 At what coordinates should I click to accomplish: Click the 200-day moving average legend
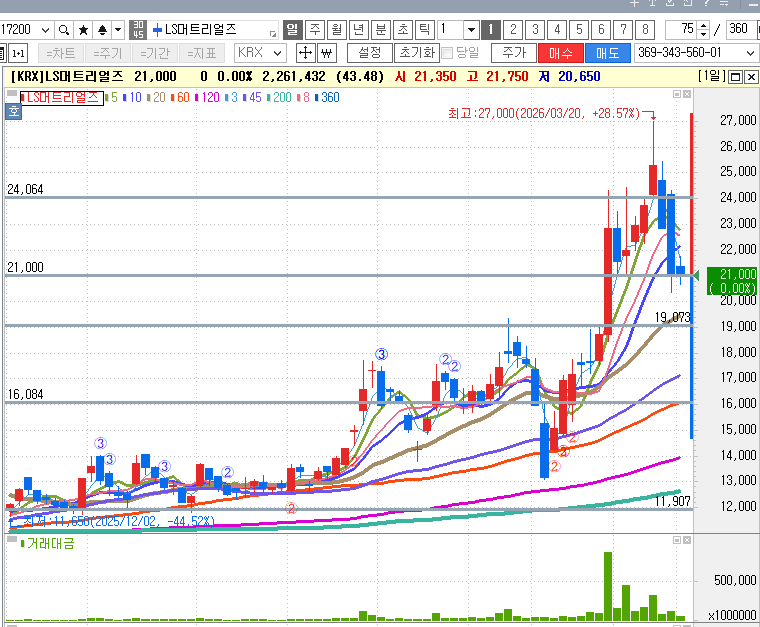pos(279,97)
